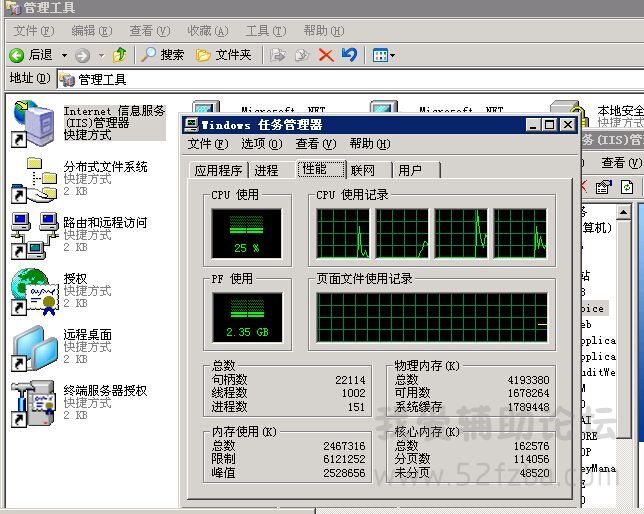Open Explorer 收藏(A) menu
The image size is (644, 514).
click(207, 31)
